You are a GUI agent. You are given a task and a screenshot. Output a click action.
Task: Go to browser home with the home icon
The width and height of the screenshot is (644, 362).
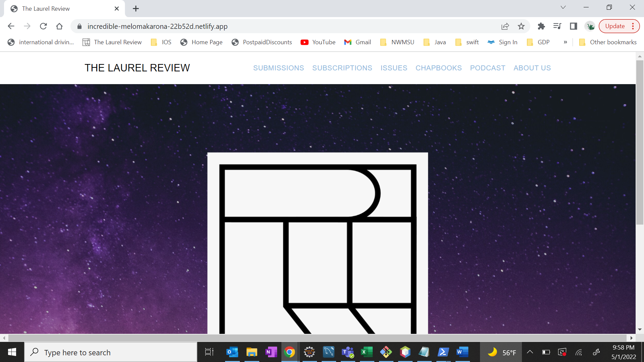[x=59, y=26]
